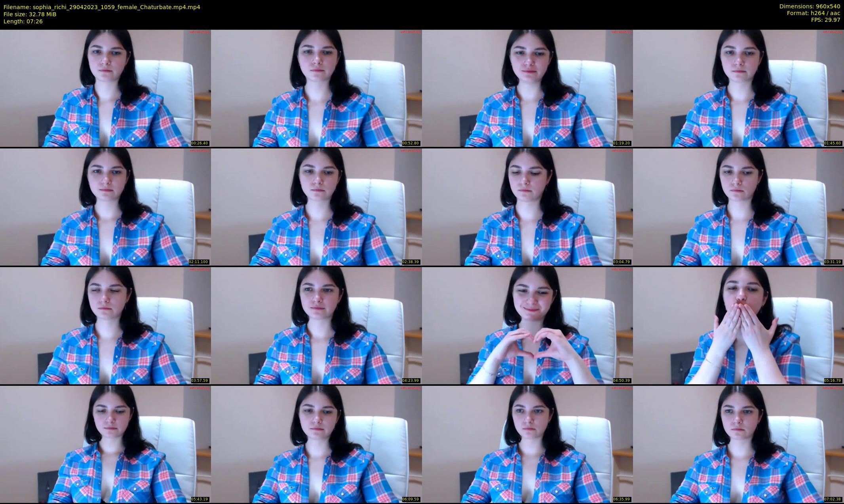Open the thumbnail at 04:23.99
Image resolution: width=844 pixels, height=504 pixels.
[x=316, y=326]
